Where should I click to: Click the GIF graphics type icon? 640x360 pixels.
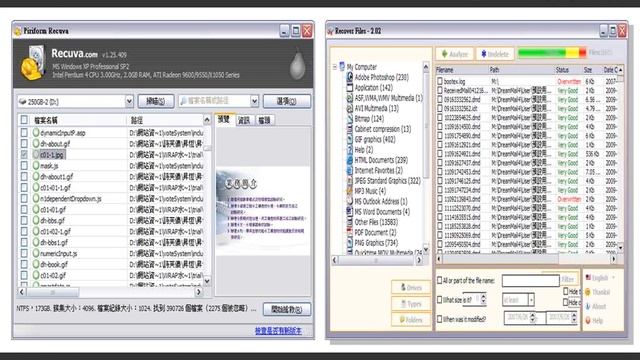tap(349, 139)
